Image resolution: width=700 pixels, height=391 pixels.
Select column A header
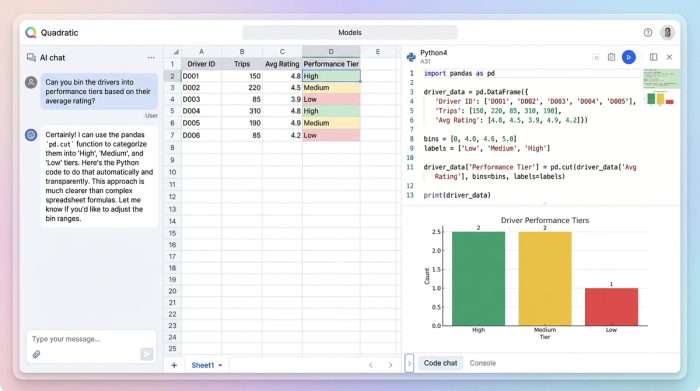point(201,52)
